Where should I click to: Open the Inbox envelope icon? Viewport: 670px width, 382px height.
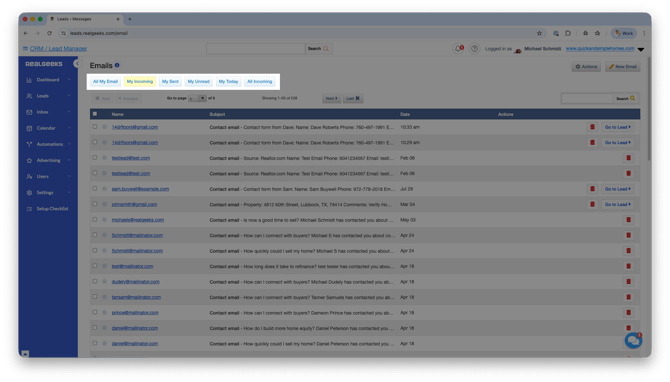coord(29,112)
